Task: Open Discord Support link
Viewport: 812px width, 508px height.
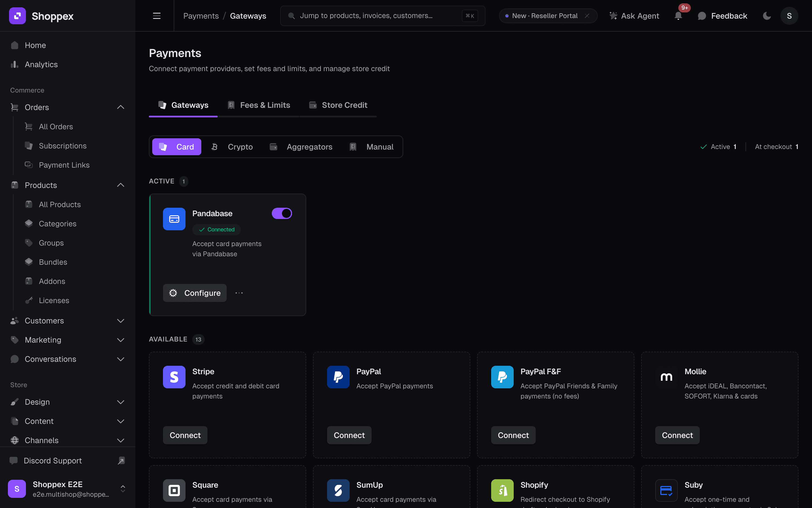Action: 67,461
